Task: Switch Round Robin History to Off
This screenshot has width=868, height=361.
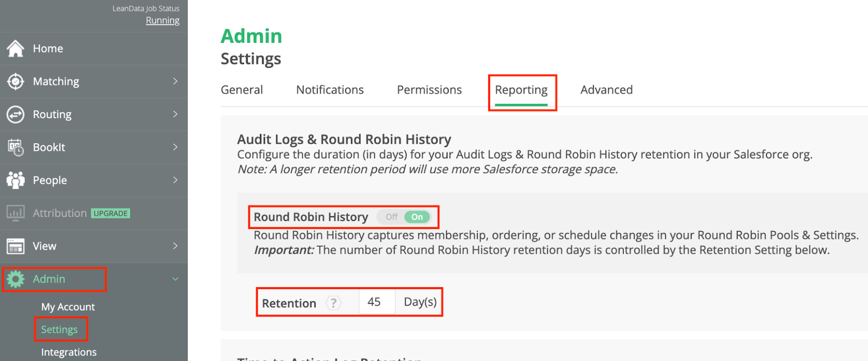Action: (x=391, y=217)
